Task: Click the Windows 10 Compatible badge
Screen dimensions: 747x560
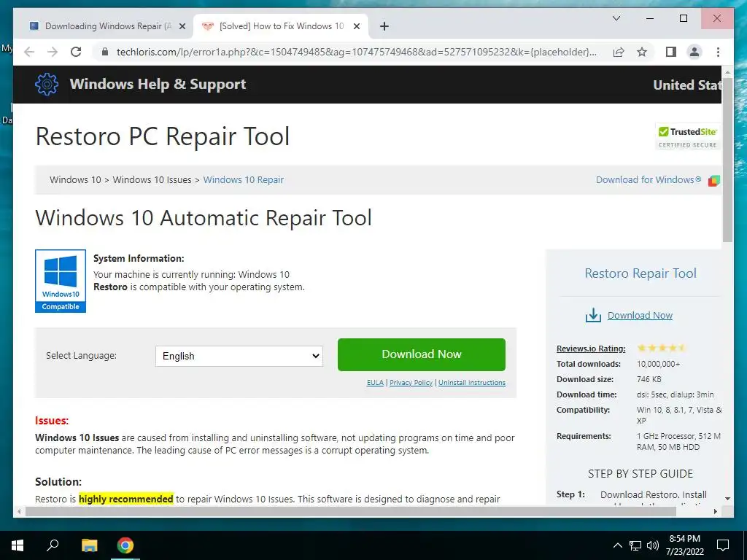Action: tap(61, 281)
